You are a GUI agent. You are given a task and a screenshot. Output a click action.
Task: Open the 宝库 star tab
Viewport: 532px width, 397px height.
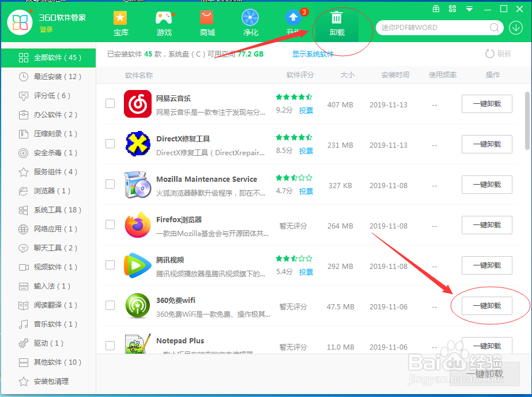[x=121, y=24]
